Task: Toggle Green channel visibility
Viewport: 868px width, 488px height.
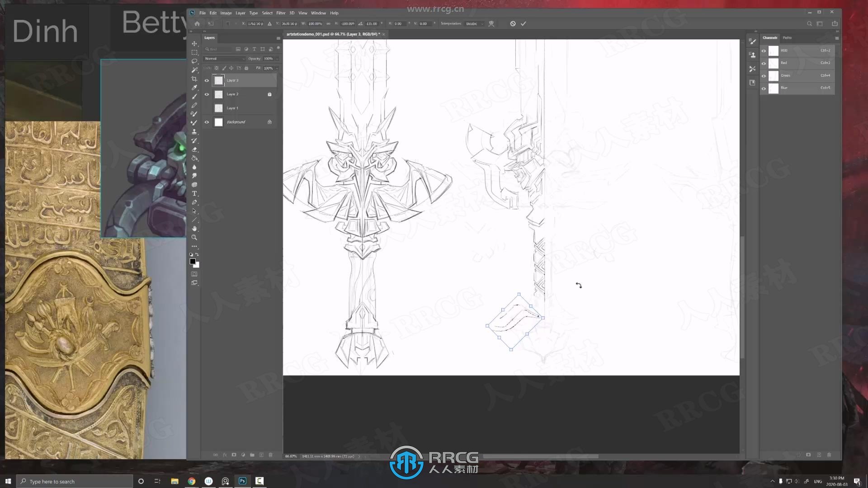Action: 764,76
